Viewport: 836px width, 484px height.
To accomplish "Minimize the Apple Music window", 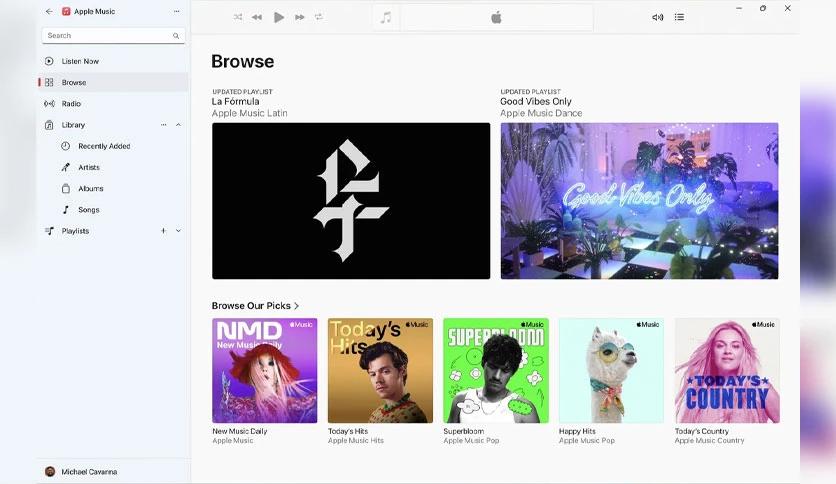I will 739,9.
